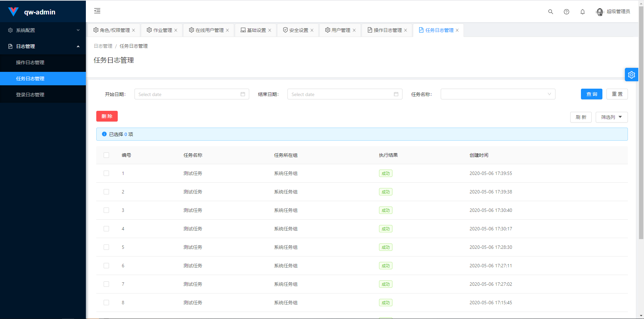Image resolution: width=644 pixels, height=319 pixels.
Task: Open the 任务名称 dropdown
Action: 498,94
